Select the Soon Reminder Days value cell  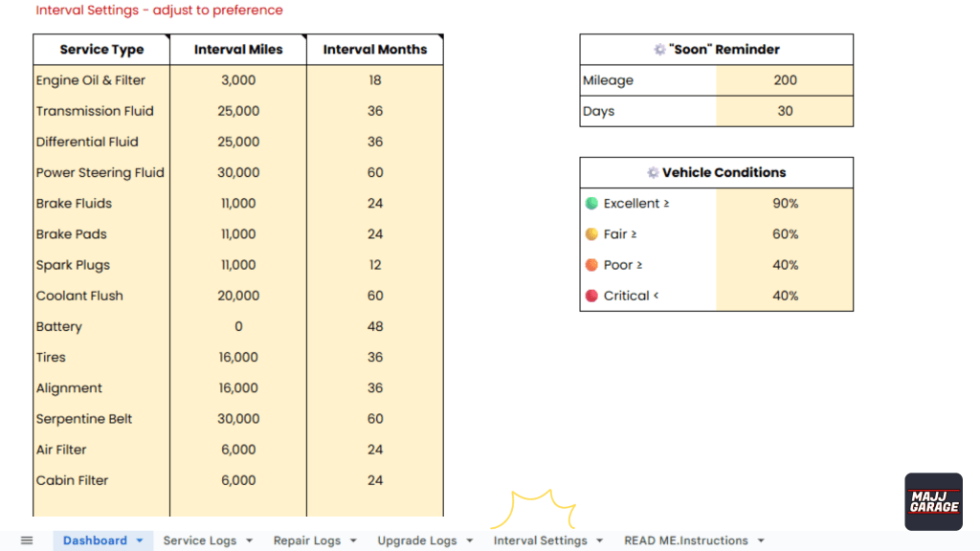[785, 111]
